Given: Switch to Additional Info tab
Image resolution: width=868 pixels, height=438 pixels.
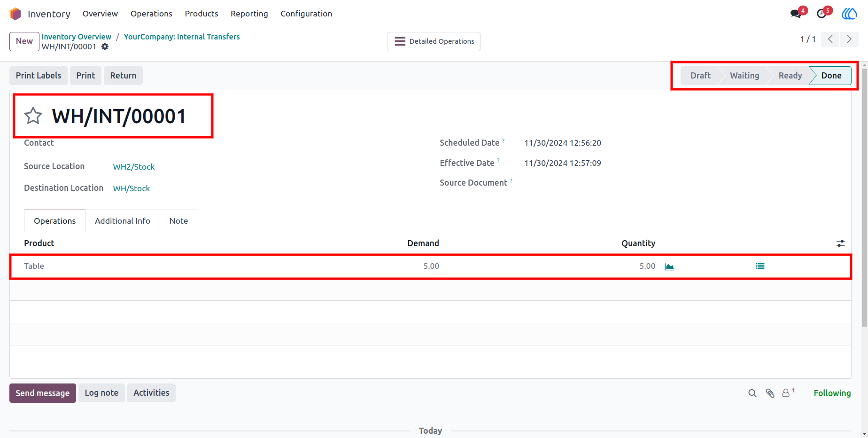Looking at the screenshot, I should pos(123,221).
